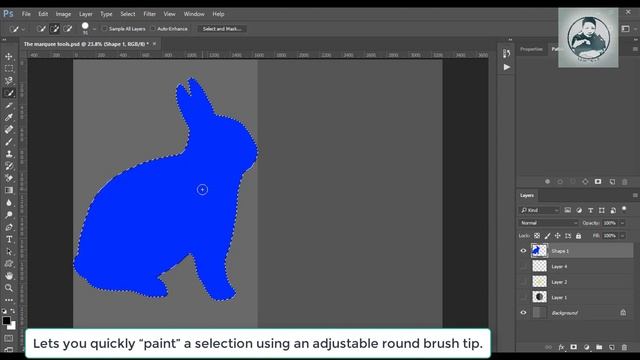Open the Window menu
Screen dimensions: 640x360
194,14
